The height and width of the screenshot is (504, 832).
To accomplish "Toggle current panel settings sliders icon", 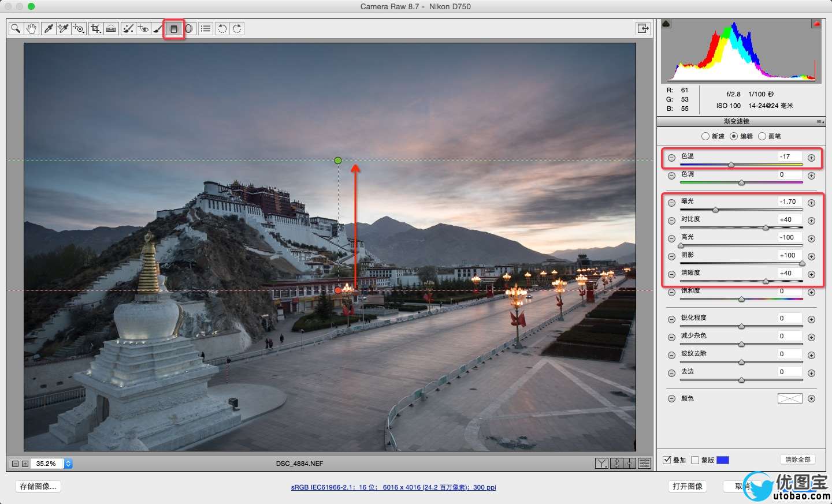I will click(644, 463).
